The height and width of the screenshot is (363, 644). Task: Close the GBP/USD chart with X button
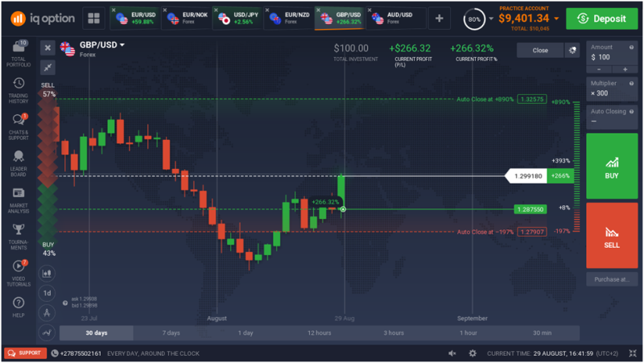[x=47, y=47]
